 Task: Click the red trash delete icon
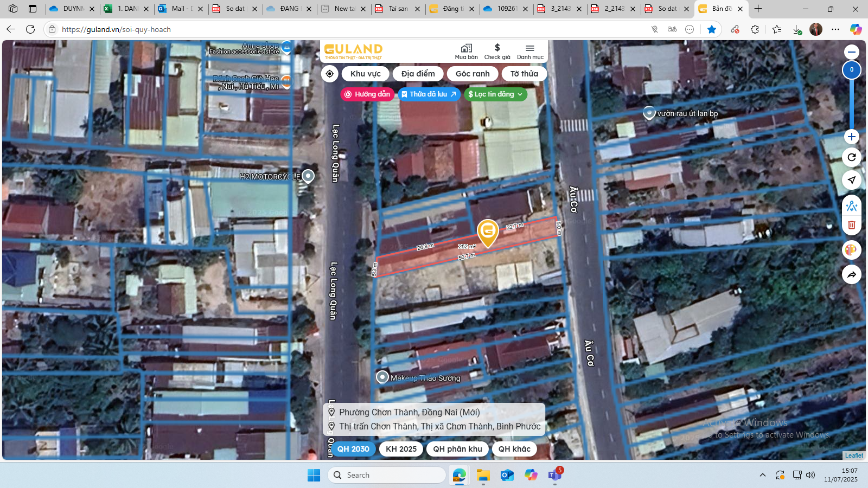(x=852, y=225)
